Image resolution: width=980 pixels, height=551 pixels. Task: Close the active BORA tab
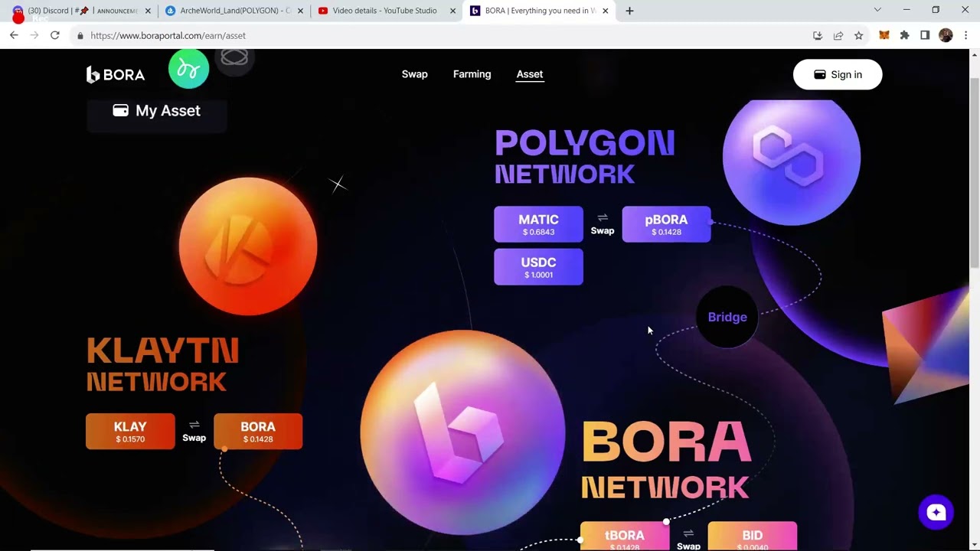[605, 11]
